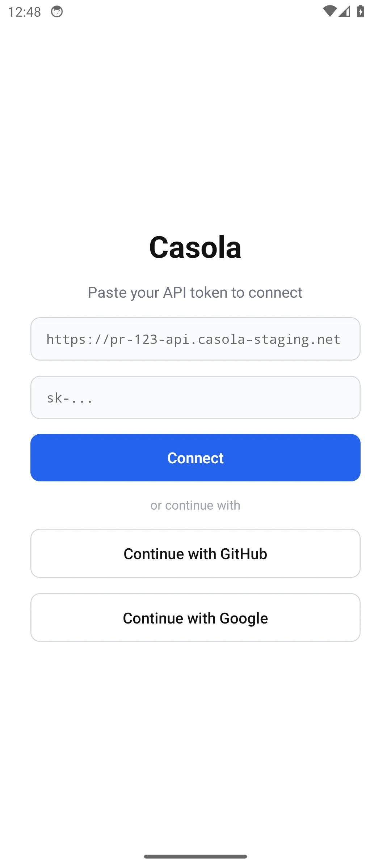Screen dimensions: 391x868
Task: Select the API base URL input field
Action: [195, 339]
